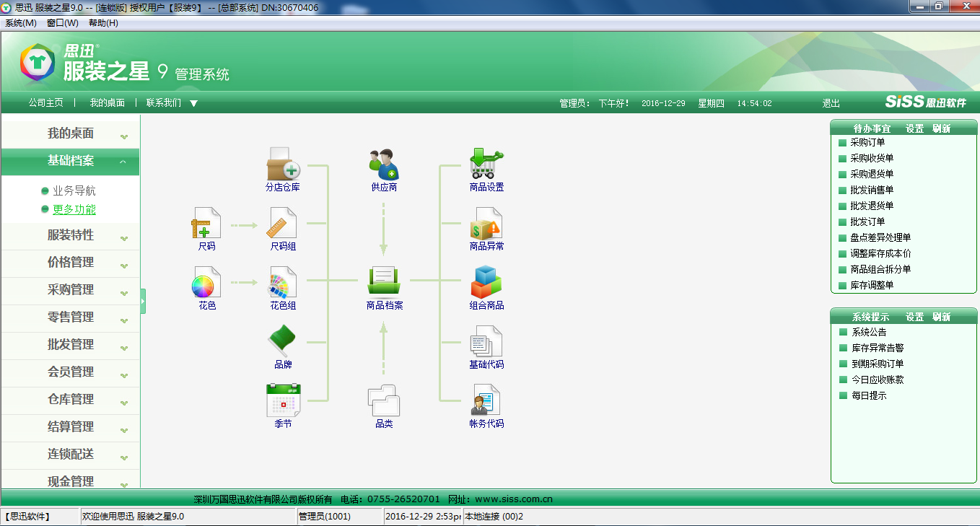Open the 品牌 green tag icon

click(x=283, y=341)
